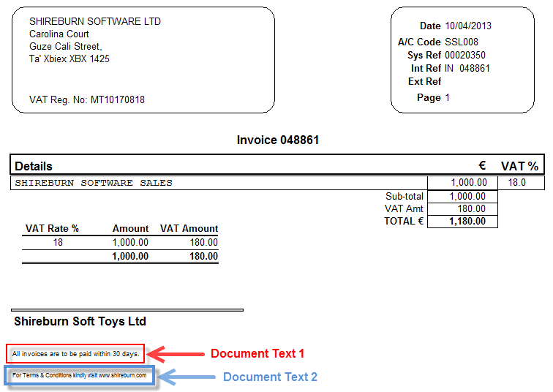
Task: Click the TOTAL € value 1,180.00
Action: (x=467, y=221)
